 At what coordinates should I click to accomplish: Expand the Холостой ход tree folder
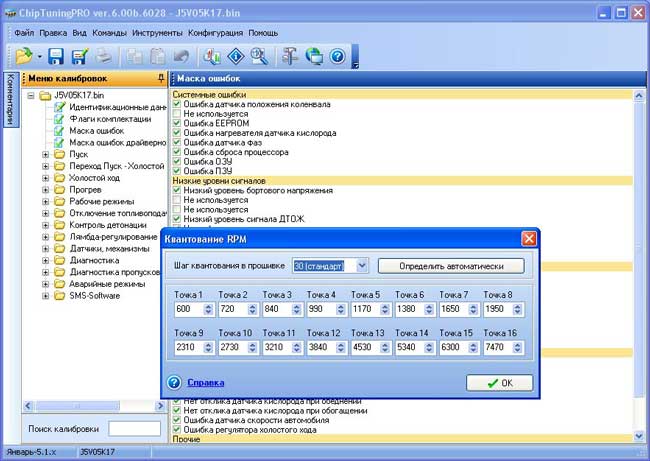pos(46,177)
